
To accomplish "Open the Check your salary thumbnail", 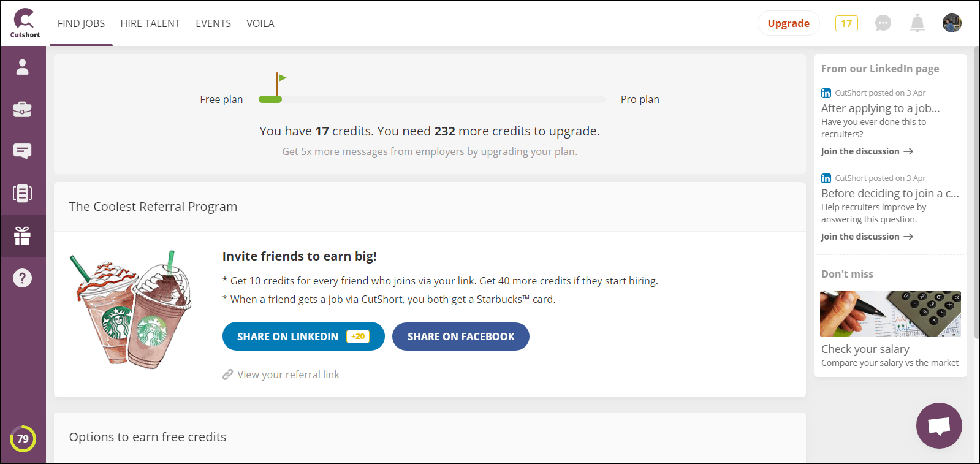I will [x=891, y=314].
